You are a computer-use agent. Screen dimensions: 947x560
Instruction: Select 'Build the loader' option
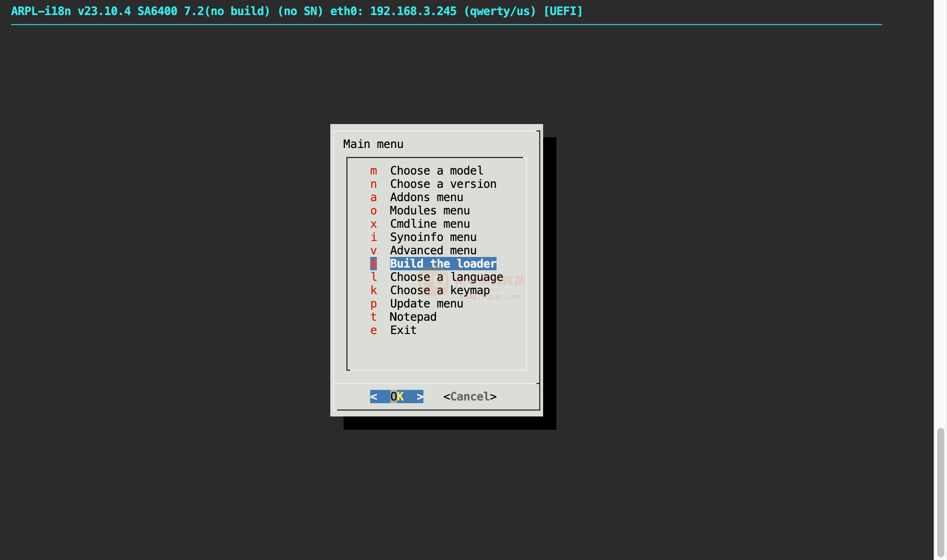[443, 263]
